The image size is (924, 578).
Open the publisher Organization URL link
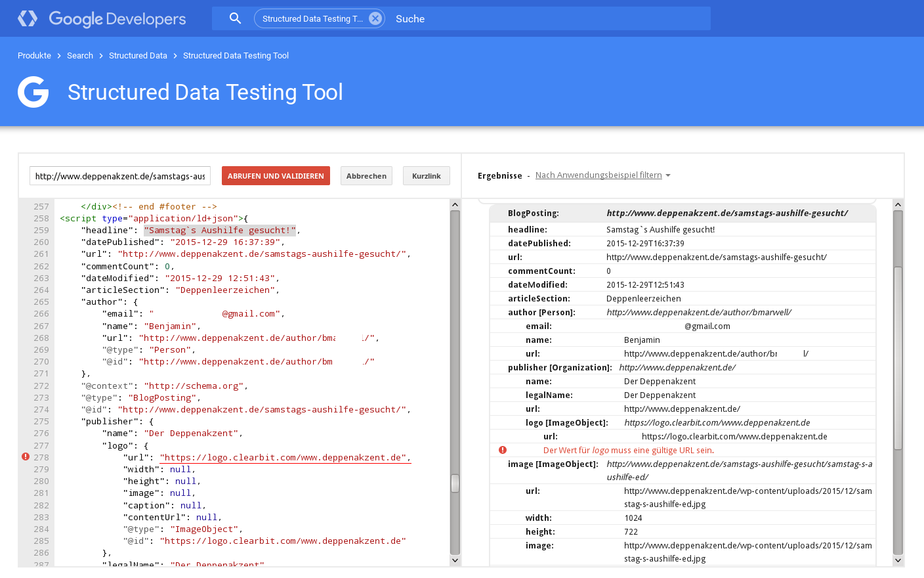tap(677, 367)
